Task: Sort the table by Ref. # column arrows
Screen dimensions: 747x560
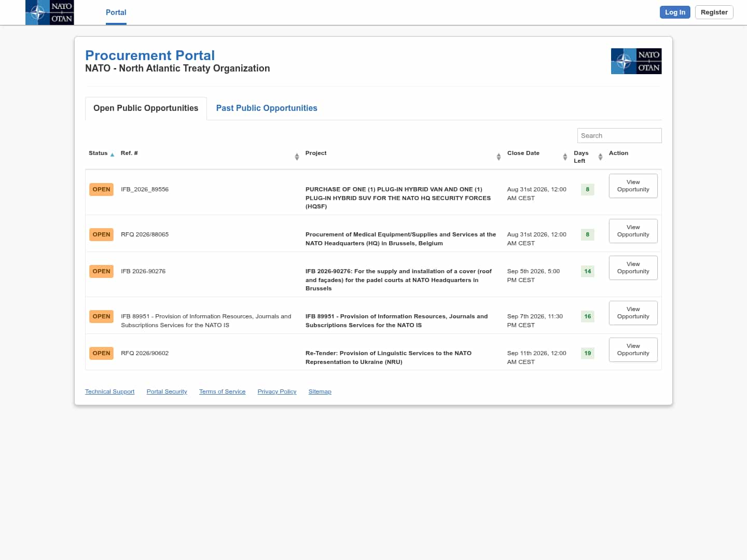Action: click(x=297, y=157)
